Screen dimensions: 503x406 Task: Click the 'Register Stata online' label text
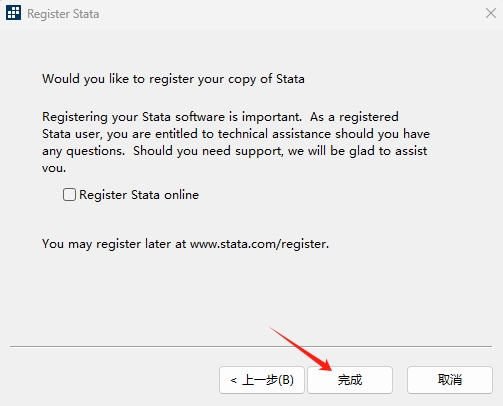(x=139, y=195)
